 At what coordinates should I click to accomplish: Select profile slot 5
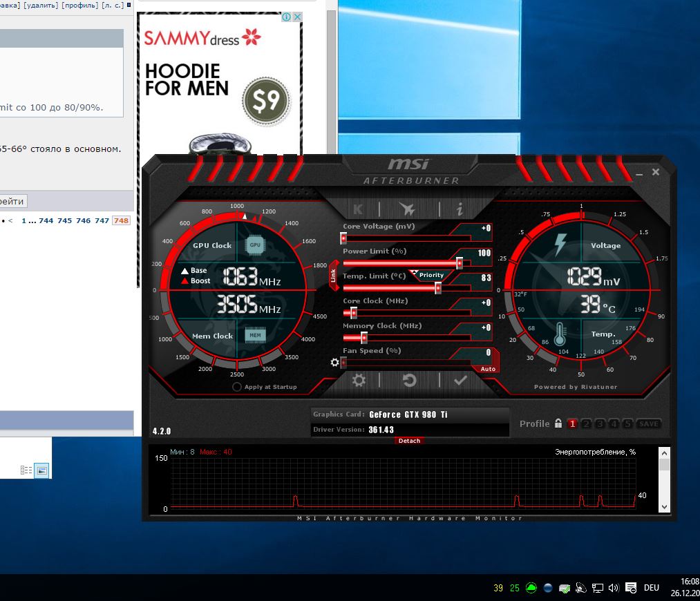pyautogui.click(x=627, y=424)
